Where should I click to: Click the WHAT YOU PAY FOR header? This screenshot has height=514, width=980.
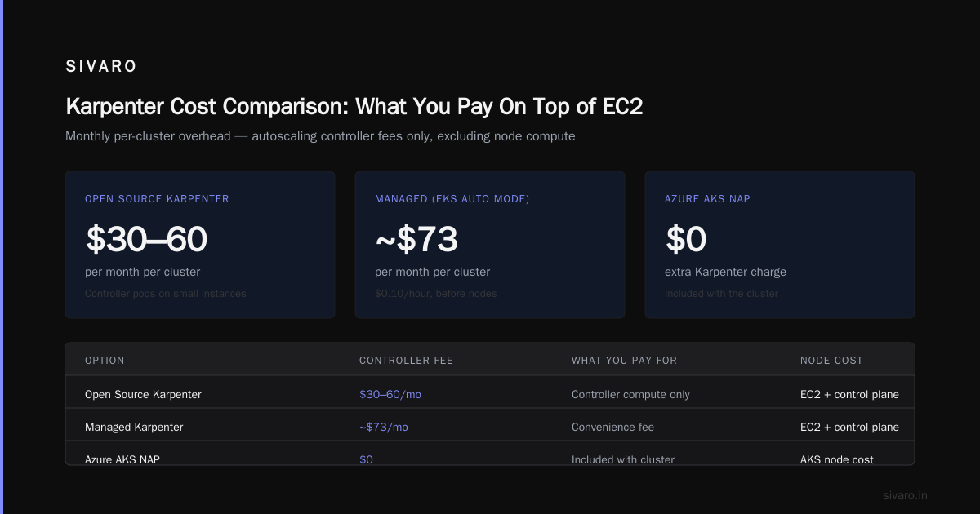(x=624, y=361)
